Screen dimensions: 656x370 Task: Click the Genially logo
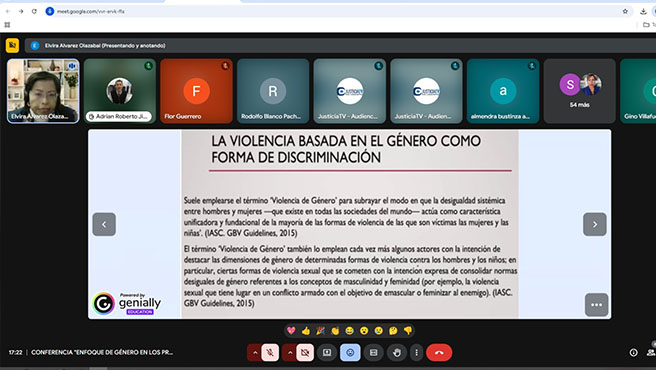[x=126, y=303]
